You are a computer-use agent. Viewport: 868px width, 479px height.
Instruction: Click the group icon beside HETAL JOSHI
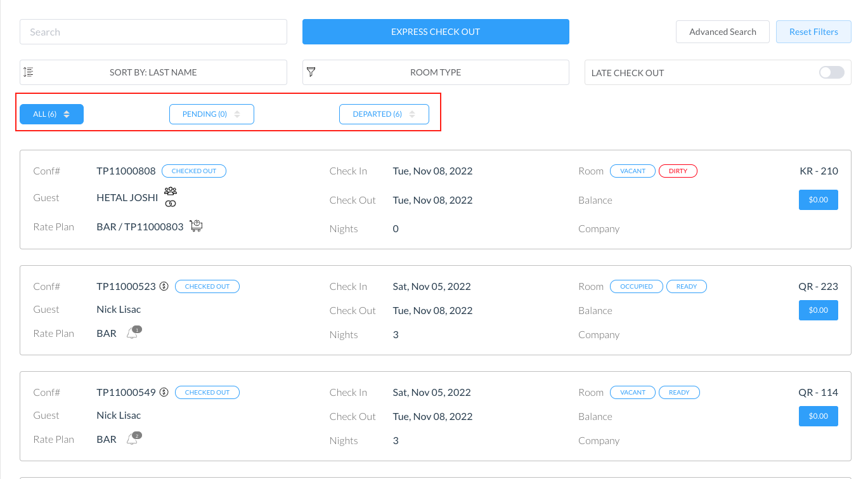[x=171, y=191]
